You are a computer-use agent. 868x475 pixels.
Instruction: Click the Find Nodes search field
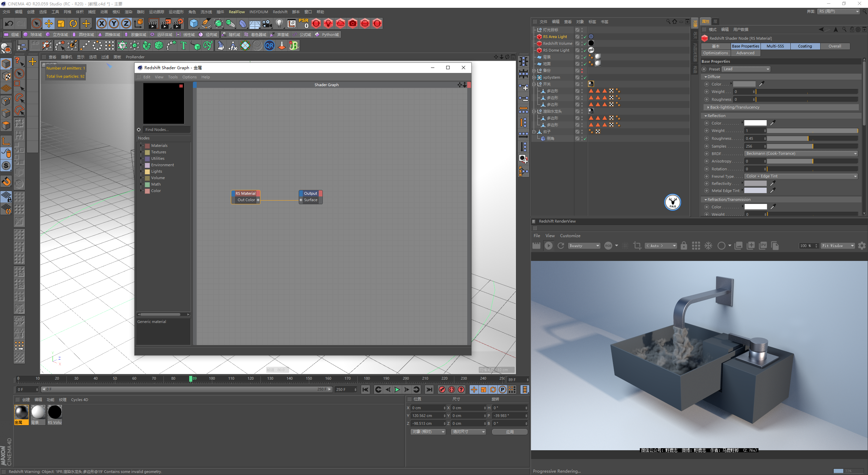coord(166,130)
